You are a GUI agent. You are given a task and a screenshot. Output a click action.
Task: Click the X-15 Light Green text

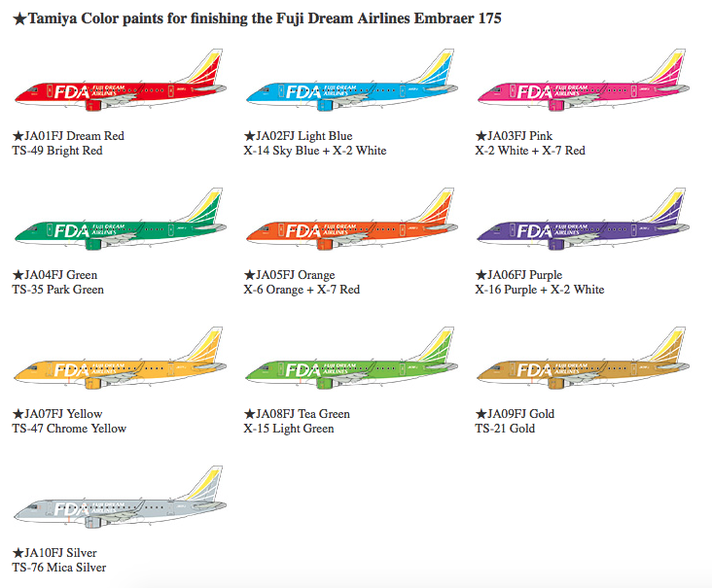[x=289, y=429]
